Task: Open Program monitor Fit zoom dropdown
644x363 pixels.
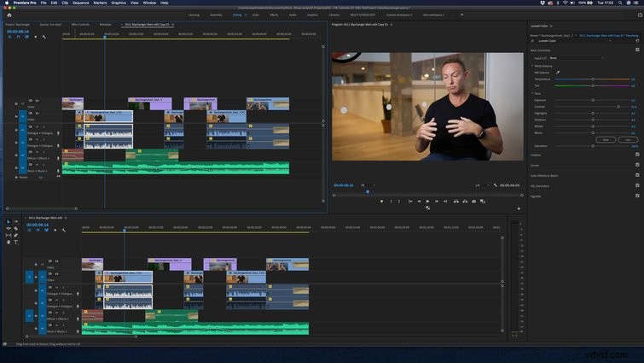Action: tap(368, 185)
